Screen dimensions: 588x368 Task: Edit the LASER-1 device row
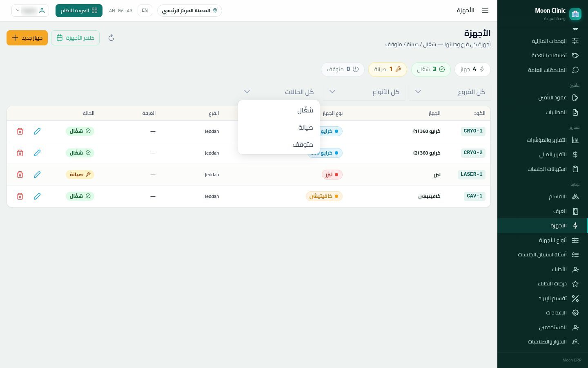tap(37, 175)
